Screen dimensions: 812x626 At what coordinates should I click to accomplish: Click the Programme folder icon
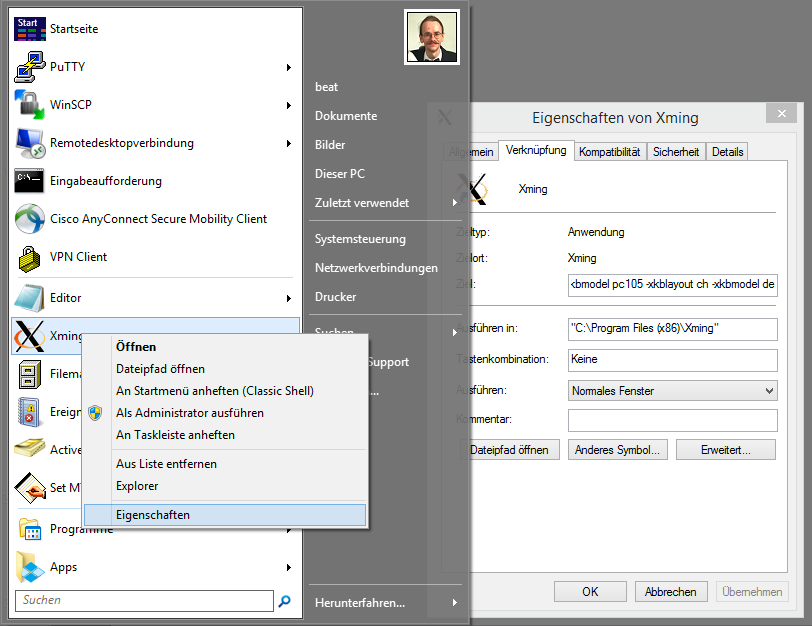tap(30, 529)
